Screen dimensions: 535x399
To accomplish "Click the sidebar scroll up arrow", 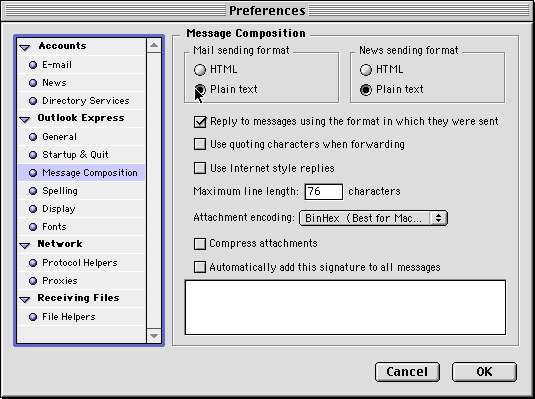I will pyautogui.click(x=154, y=45).
